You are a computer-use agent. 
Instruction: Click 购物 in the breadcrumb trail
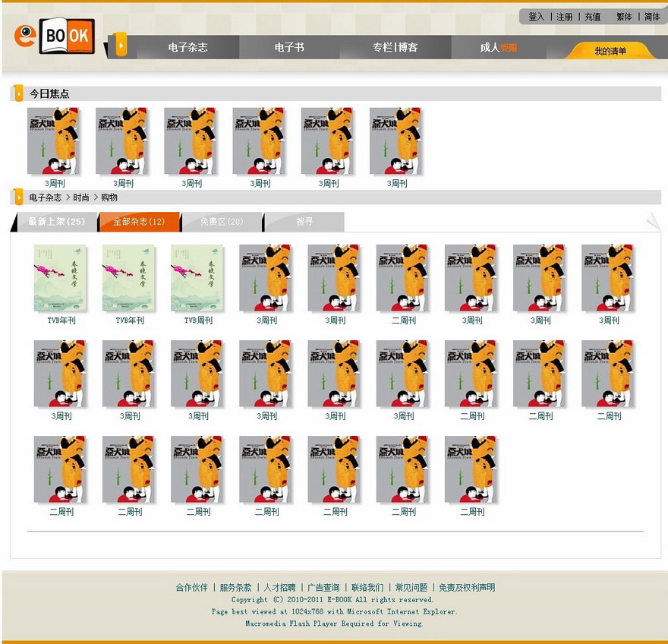pos(109,197)
